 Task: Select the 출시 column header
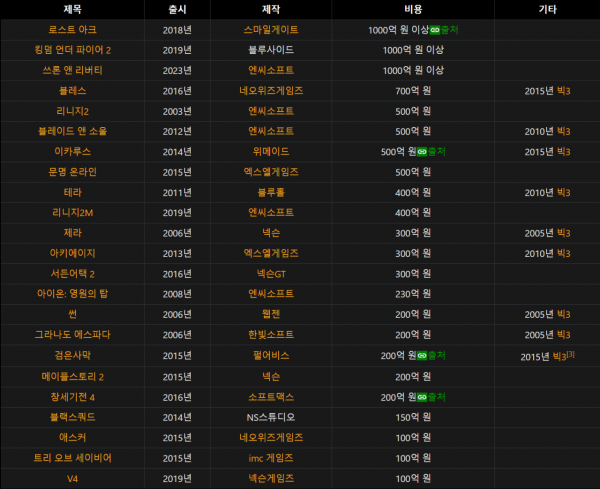click(177, 10)
